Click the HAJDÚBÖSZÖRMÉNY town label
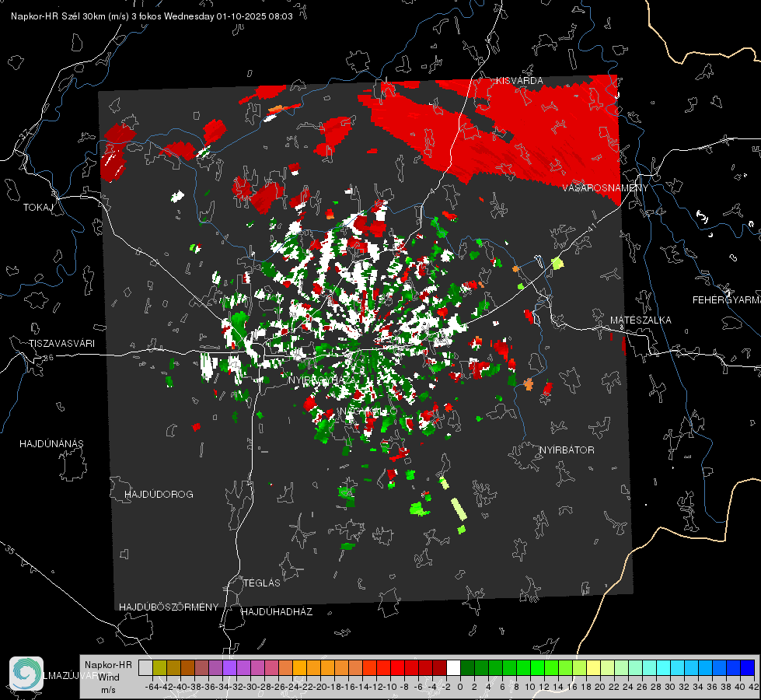Viewport: 761px width, 700px height. 169,607
